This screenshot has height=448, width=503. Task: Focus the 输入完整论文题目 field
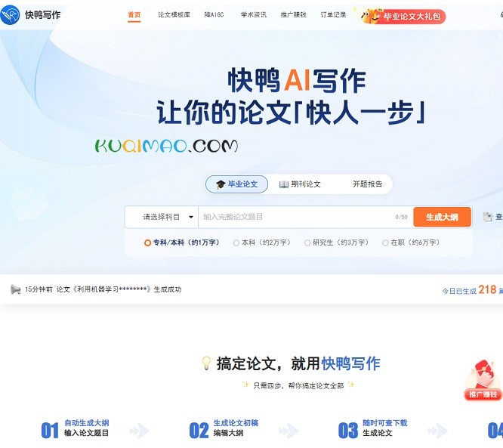click(x=297, y=217)
